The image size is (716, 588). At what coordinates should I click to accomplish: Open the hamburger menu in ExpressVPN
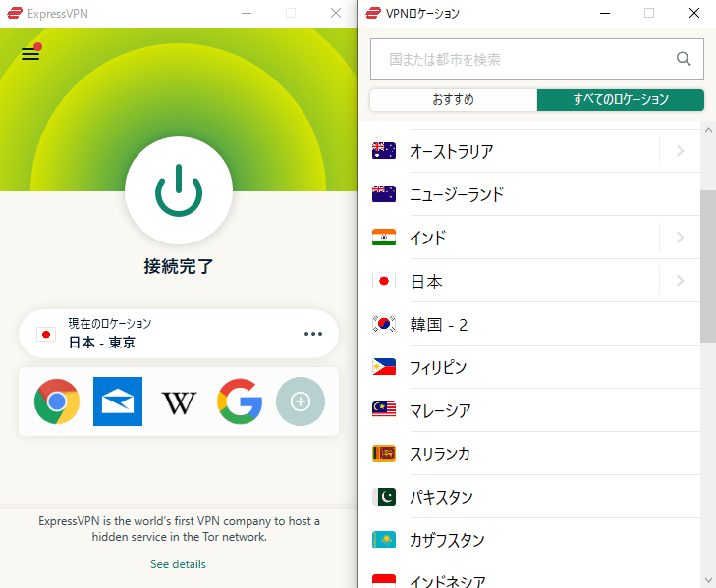[30, 54]
